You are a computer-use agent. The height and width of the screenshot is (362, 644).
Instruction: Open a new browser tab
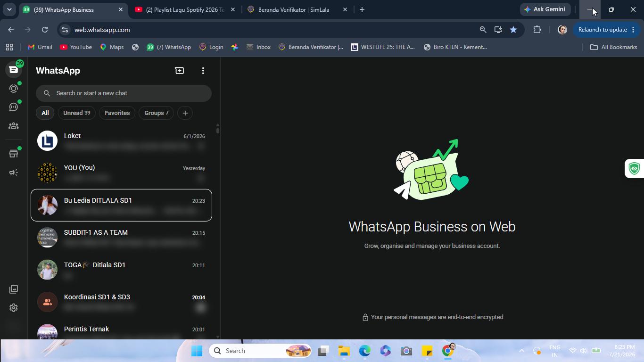[x=362, y=9]
